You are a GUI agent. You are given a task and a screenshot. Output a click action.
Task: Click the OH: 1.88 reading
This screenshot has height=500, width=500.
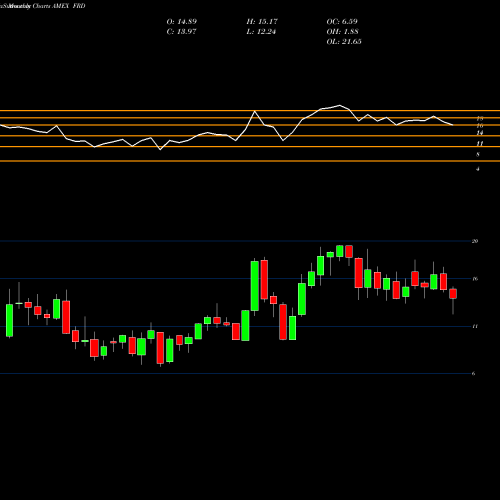click(x=342, y=32)
